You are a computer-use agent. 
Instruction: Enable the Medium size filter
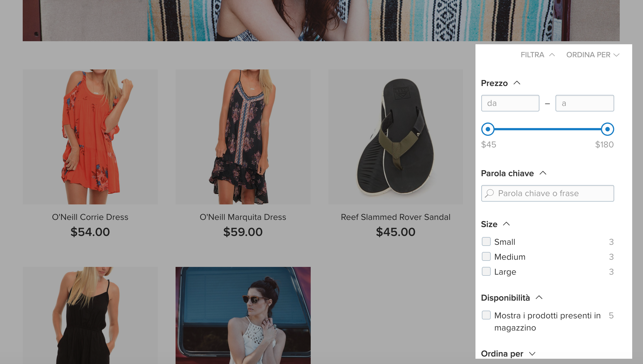[486, 257]
